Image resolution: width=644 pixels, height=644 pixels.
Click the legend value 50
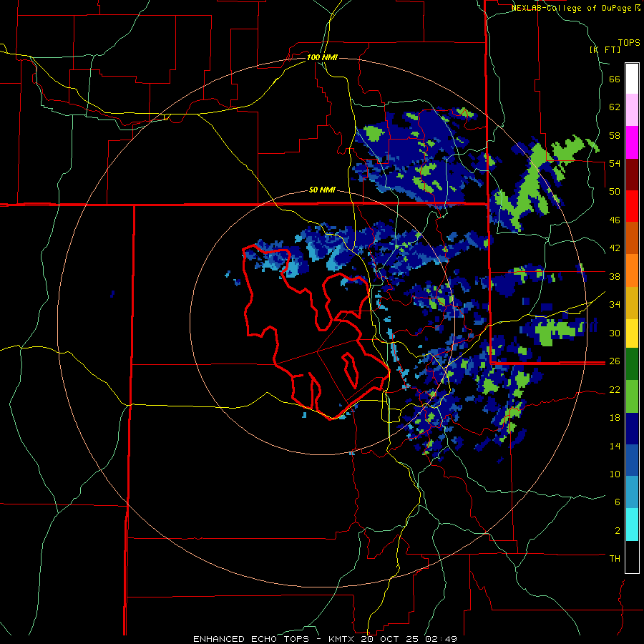tap(615, 192)
